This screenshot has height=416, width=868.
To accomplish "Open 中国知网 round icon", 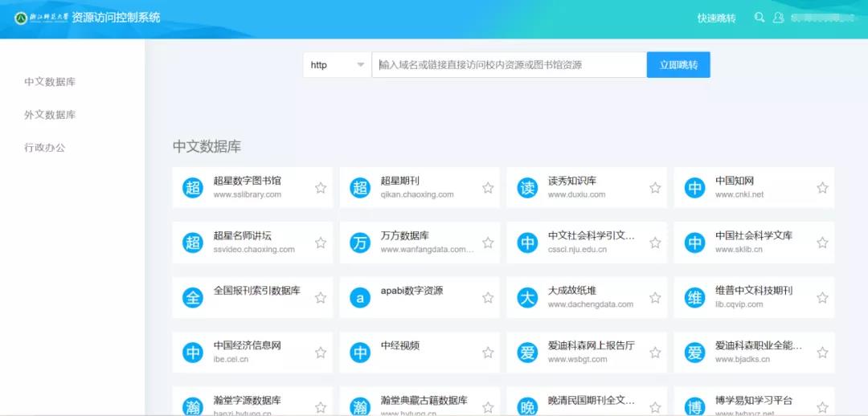I will click(x=694, y=188).
